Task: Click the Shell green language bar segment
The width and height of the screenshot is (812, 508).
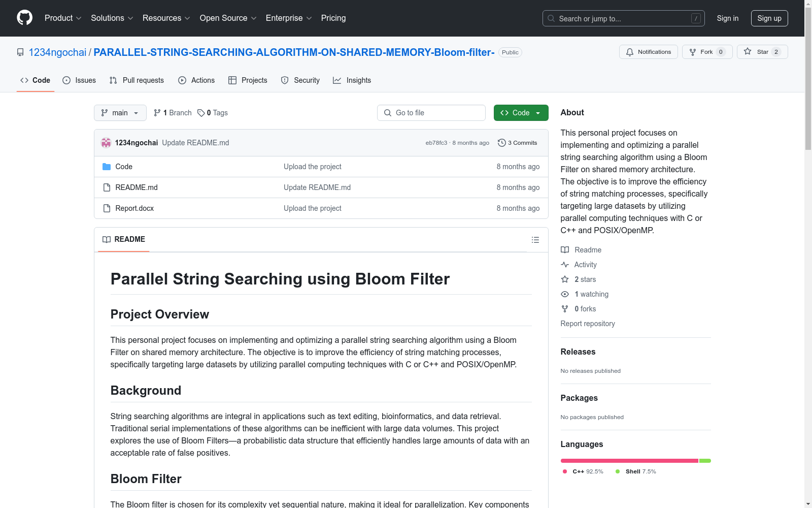Action: point(705,461)
